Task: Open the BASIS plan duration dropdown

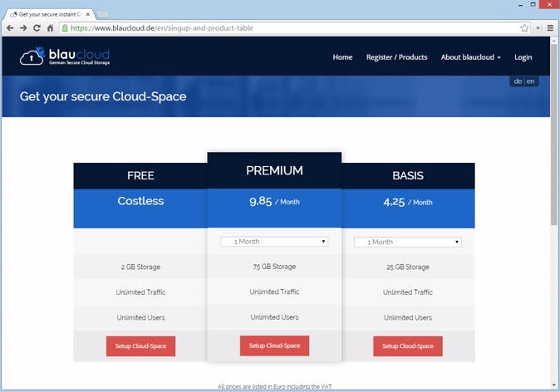Action: pyautogui.click(x=407, y=242)
